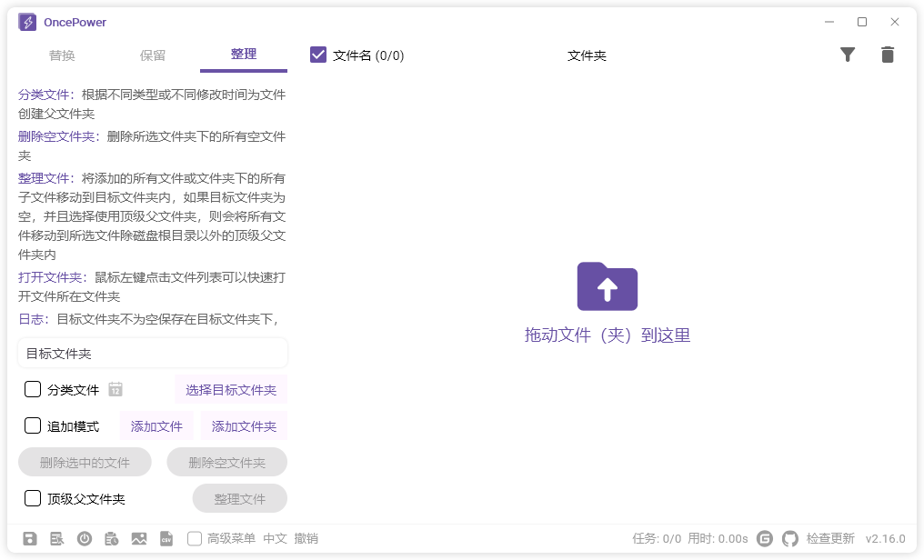Switch to the 保留 tab
Viewport: 924px width, 560px height.
[152, 55]
